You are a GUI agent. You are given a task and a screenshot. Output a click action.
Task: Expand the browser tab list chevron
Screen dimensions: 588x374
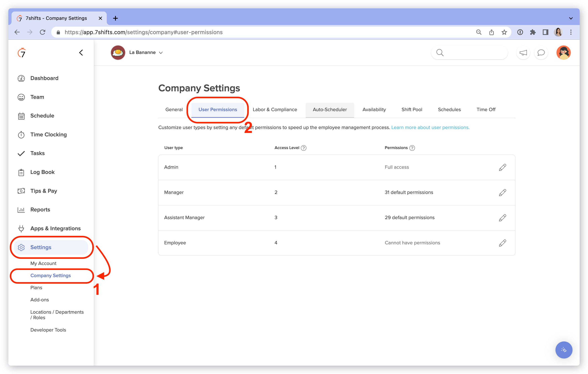point(571,18)
